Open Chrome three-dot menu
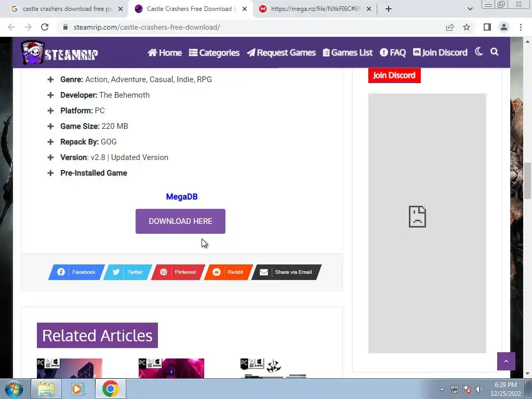Screen dimensions: 532x399 coord(521,27)
